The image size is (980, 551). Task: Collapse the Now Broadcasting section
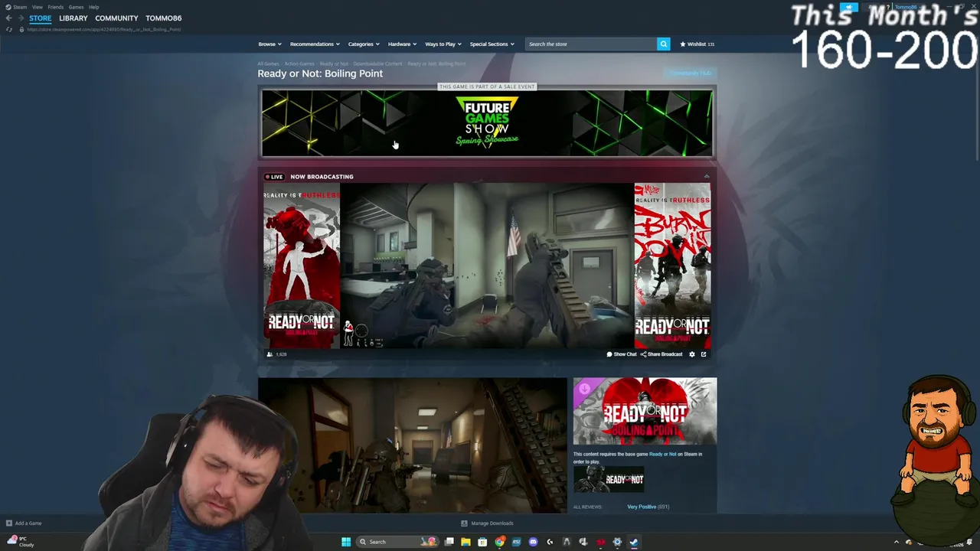pos(707,177)
